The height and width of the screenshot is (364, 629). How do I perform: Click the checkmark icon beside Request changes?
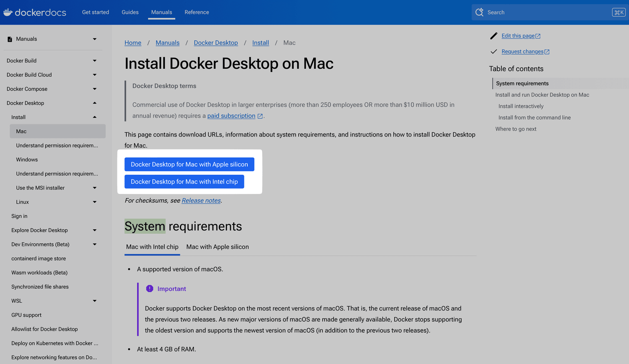[x=494, y=52]
